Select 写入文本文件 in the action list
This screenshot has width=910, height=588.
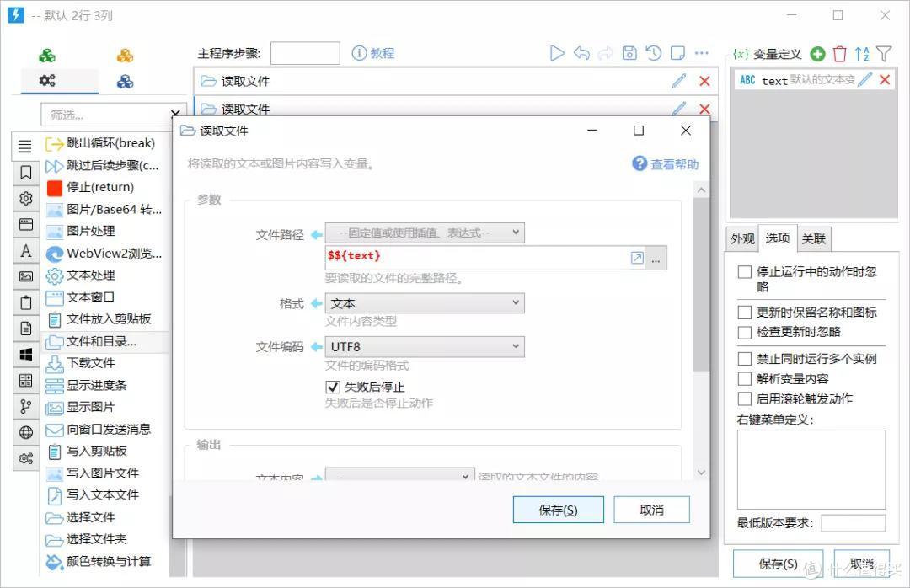103,494
